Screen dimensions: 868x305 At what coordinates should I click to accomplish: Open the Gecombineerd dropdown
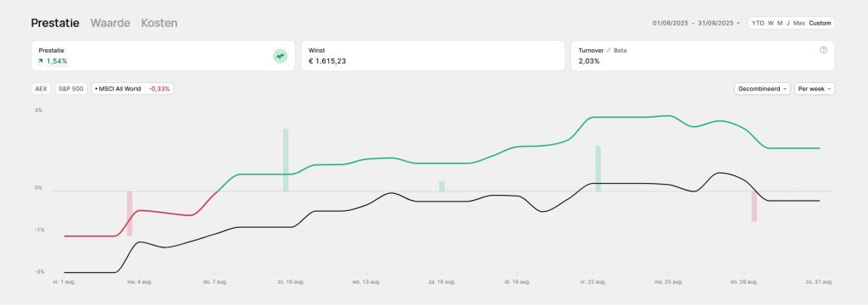(x=762, y=89)
